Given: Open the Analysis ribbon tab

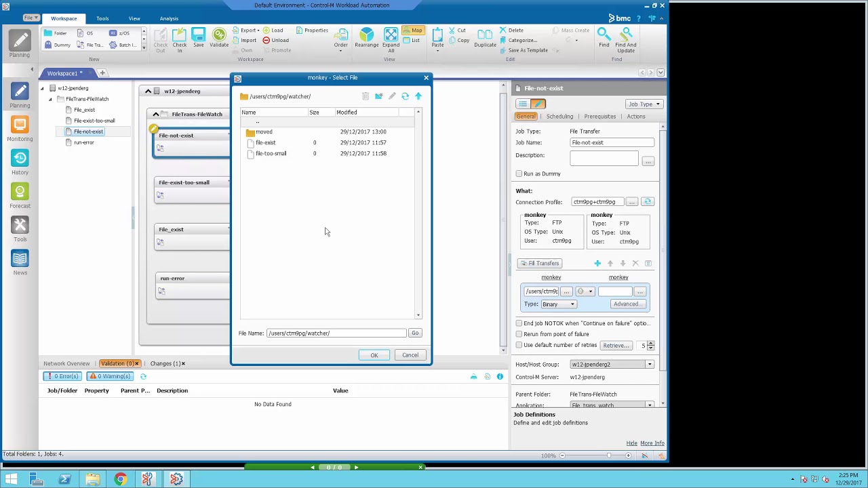Looking at the screenshot, I should click(169, 18).
